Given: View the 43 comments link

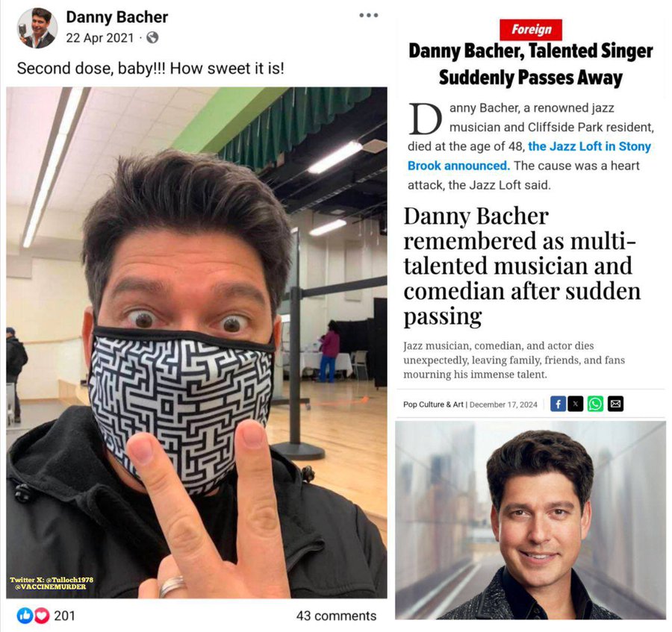Looking at the screenshot, I should pyautogui.click(x=336, y=616).
